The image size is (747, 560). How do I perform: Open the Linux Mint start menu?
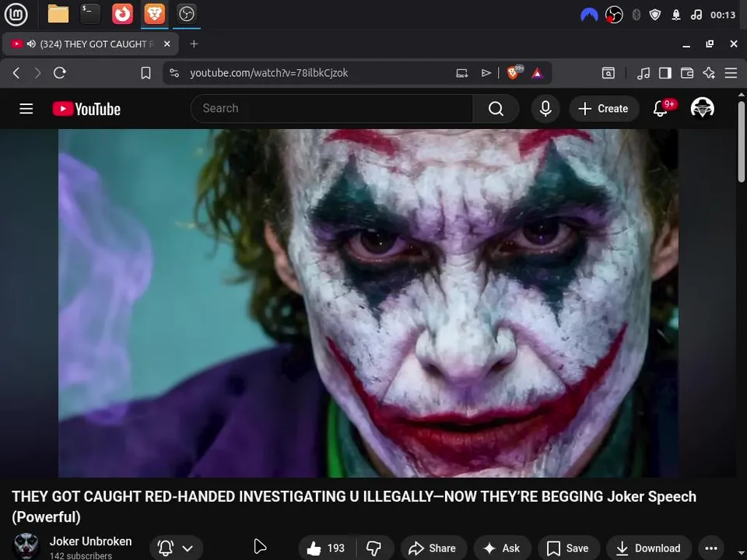point(16,14)
